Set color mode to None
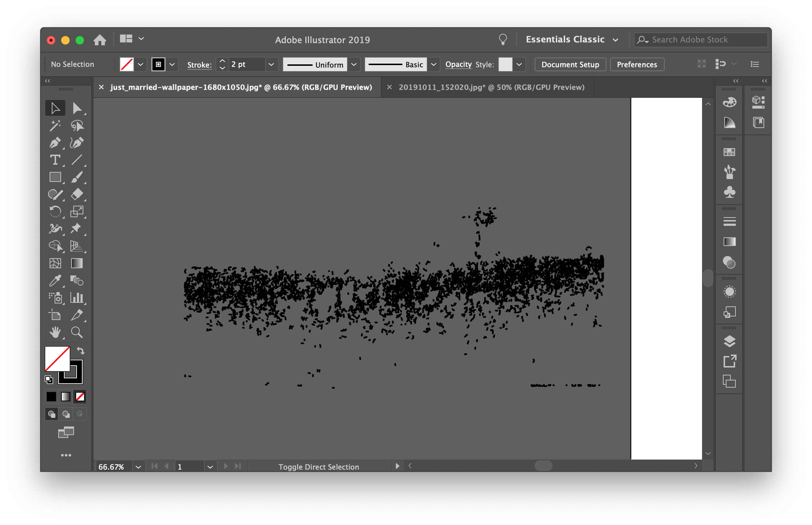Screen dimensions: 812x525 click(x=80, y=397)
